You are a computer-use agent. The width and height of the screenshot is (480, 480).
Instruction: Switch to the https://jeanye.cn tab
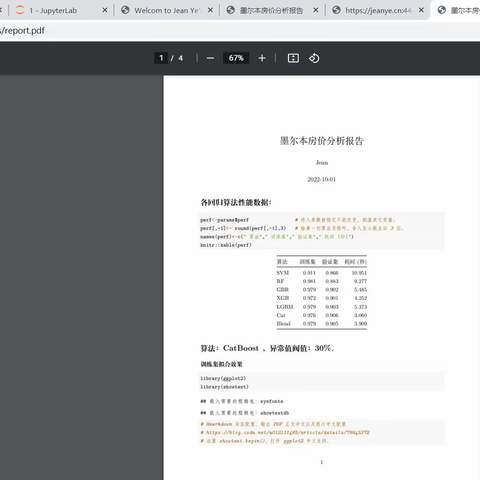377,10
